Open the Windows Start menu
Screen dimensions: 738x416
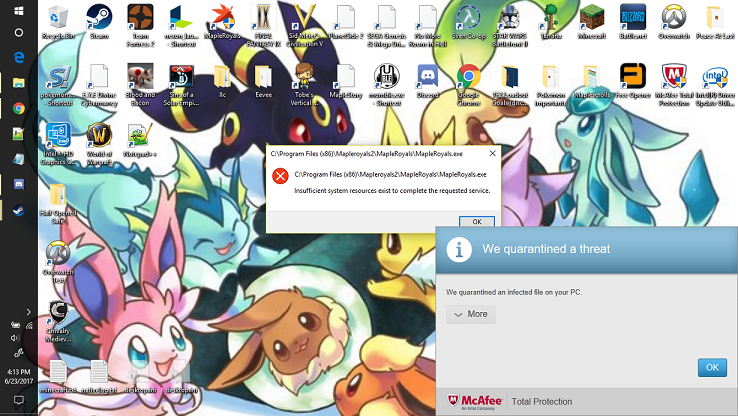tap(19, 10)
